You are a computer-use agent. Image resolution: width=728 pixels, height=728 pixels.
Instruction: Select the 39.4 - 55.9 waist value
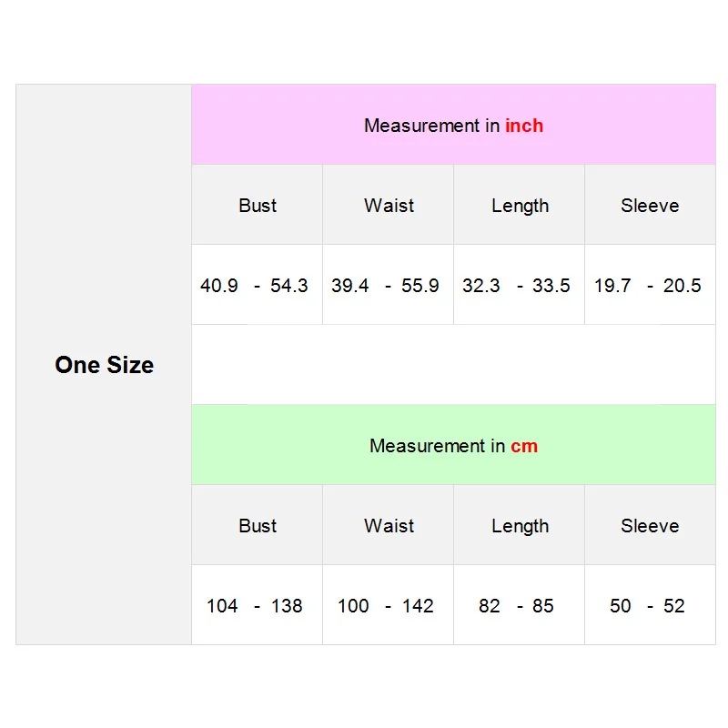pos(385,286)
